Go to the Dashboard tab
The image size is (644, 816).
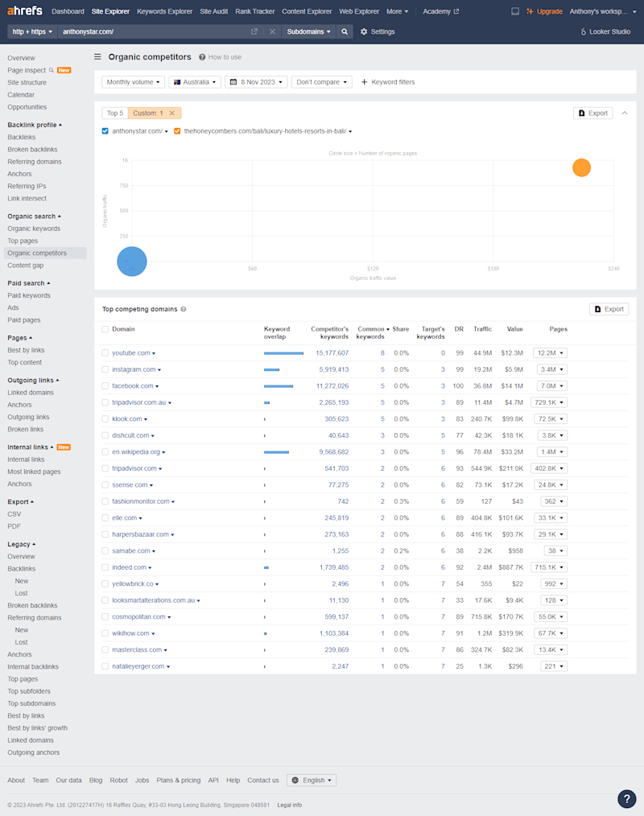[68, 11]
